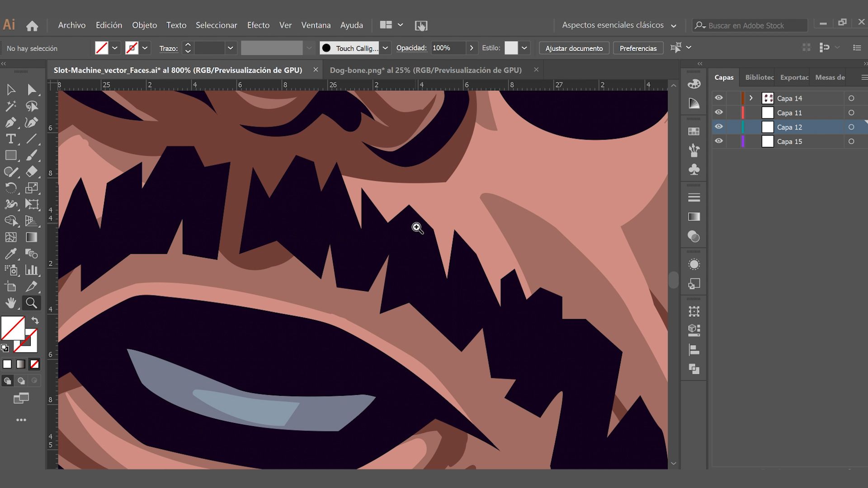Screen dimensions: 868x488
Task: Hide the Capa 11 layer
Action: [719, 112]
